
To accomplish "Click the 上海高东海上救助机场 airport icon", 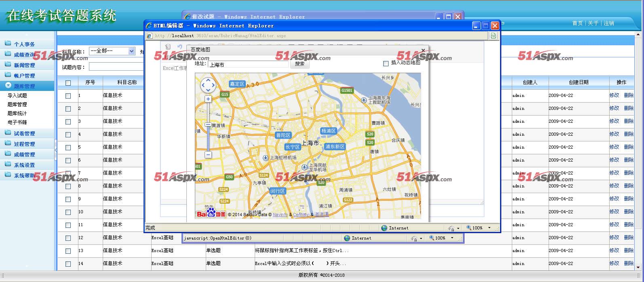I will [364, 100].
